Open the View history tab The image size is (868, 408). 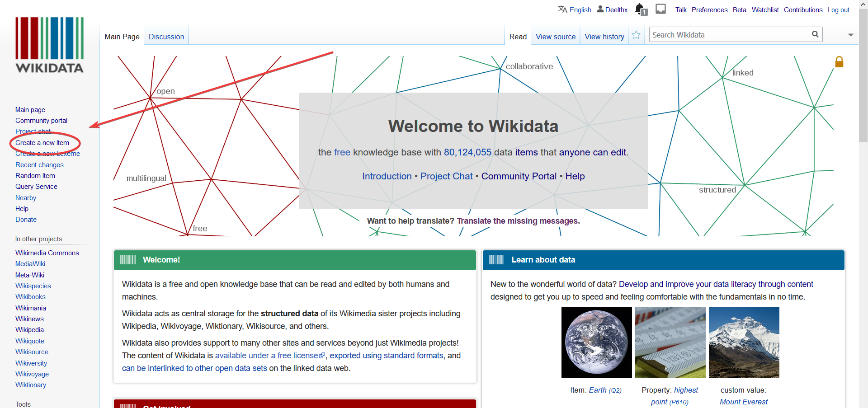click(x=604, y=37)
